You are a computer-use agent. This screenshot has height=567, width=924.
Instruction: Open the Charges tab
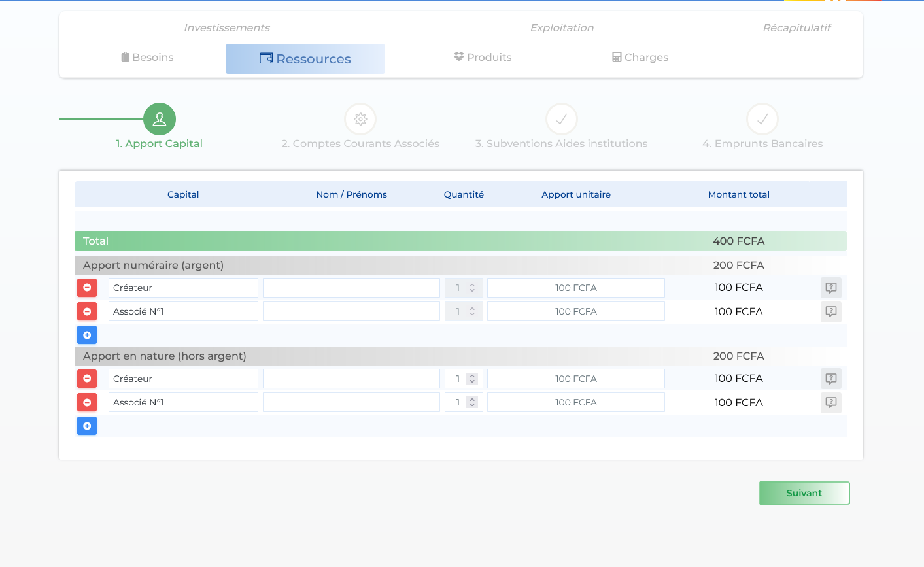pyautogui.click(x=640, y=58)
